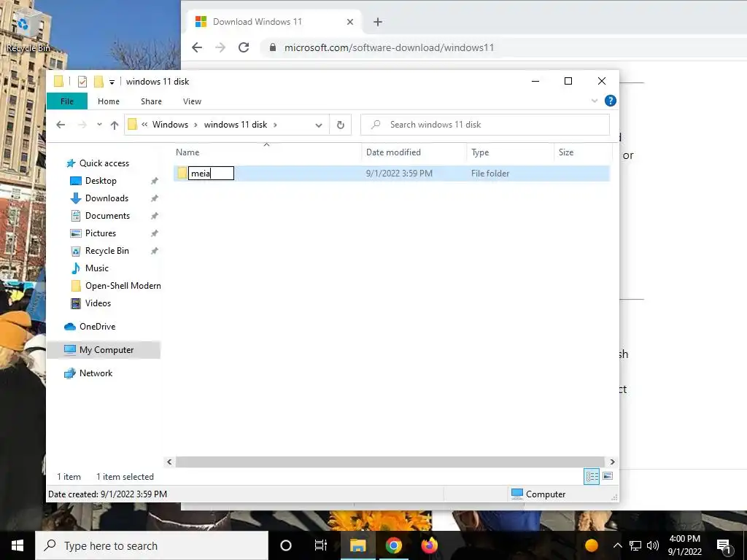747x560 pixels.
Task: Open a new tab in Chrome
Action: pos(377,22)
